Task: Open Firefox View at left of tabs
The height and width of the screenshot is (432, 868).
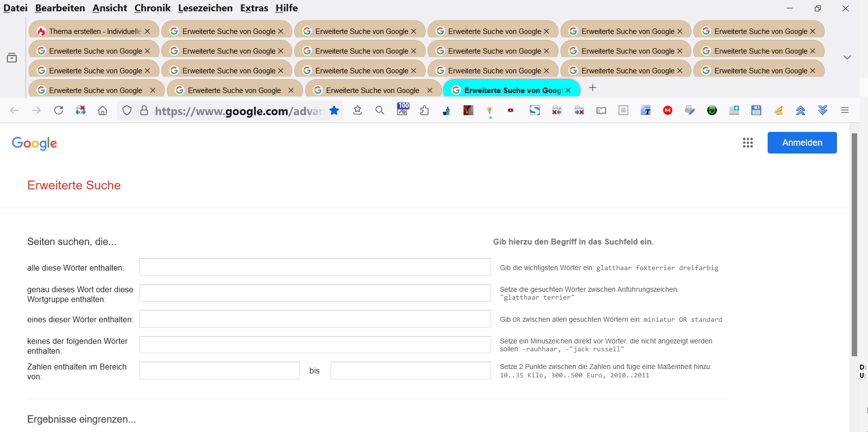Action: pos(12,58)
